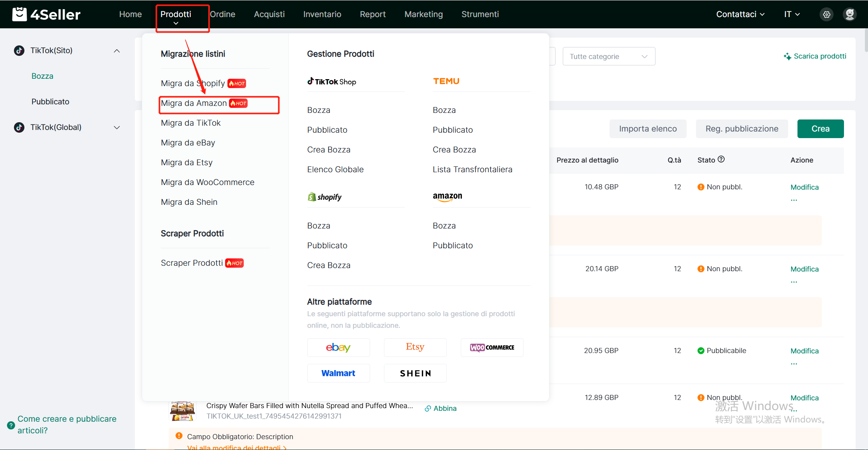Open the Acquisti menu

[269, 14]
